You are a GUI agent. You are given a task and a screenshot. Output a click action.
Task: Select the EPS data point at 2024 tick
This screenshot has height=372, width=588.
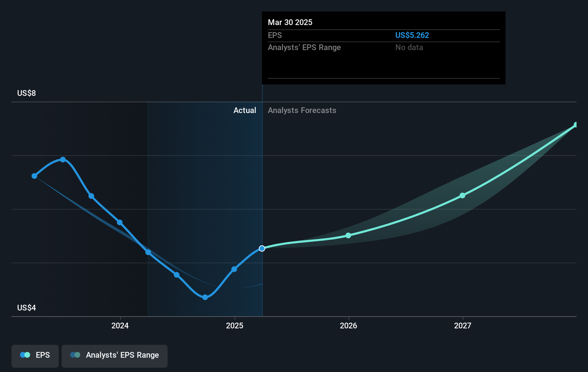(x=120, y=222)
